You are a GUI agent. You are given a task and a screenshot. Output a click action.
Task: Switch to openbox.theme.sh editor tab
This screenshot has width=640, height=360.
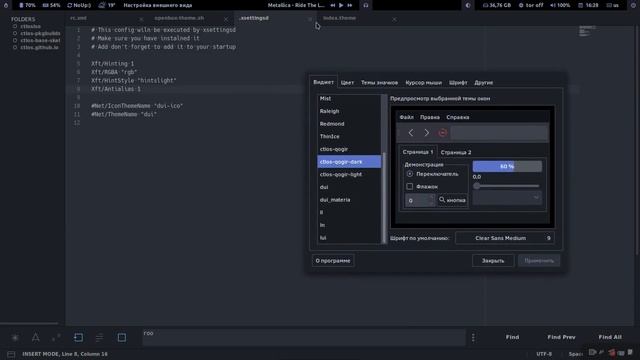(179, 18)
